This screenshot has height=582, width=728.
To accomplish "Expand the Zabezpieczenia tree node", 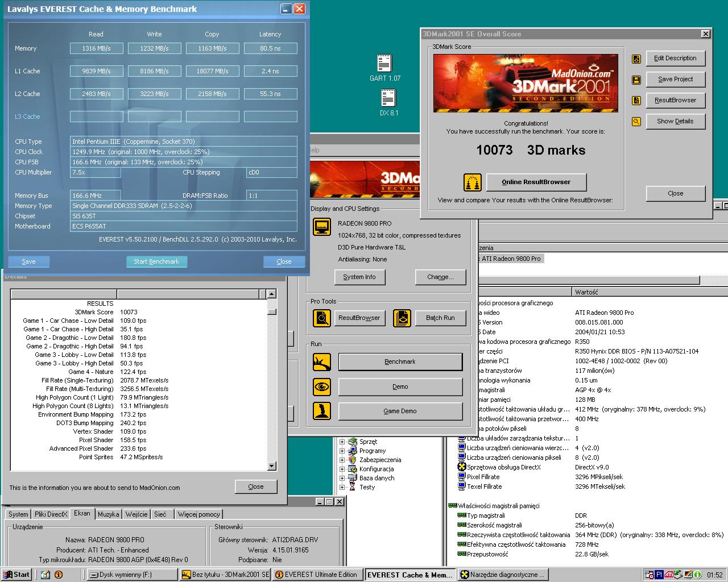I will click(x=342, y=460).
